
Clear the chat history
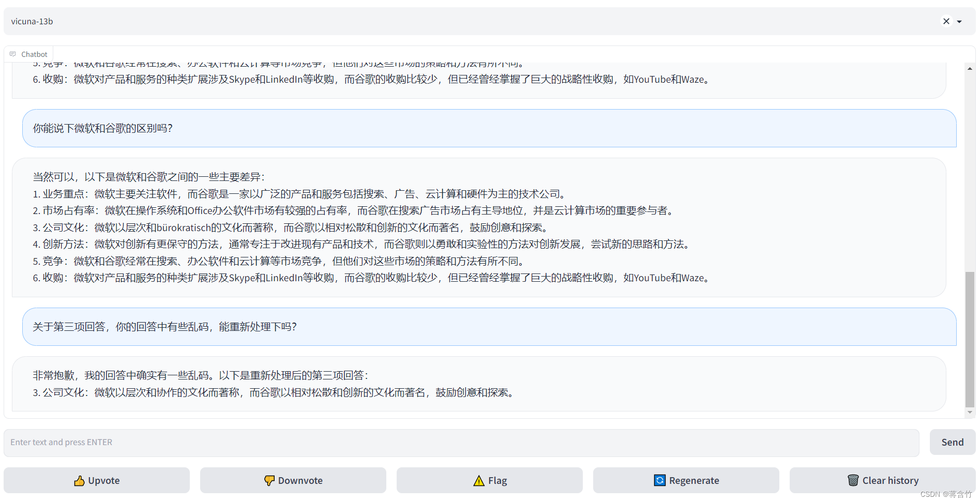(883, 480)
